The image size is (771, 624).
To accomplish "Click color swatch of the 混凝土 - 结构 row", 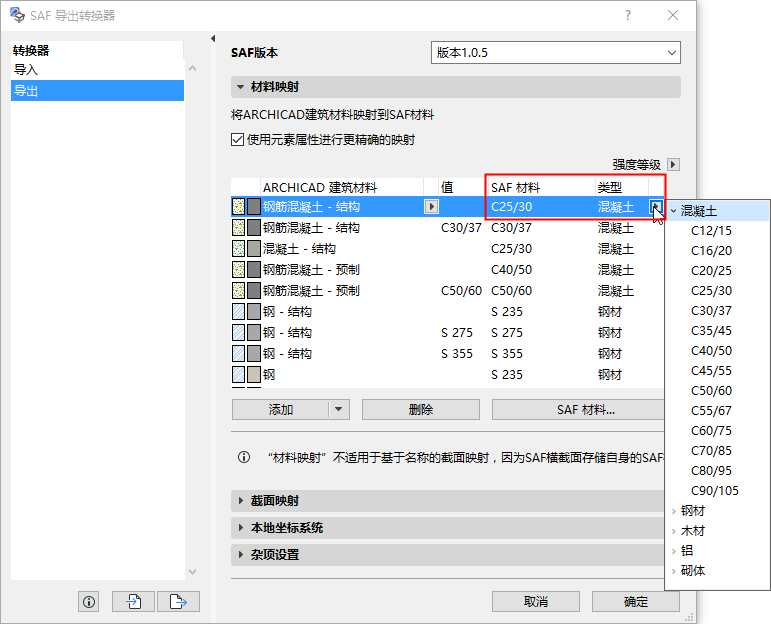I will pyautogui.click(x=254, y=248).
